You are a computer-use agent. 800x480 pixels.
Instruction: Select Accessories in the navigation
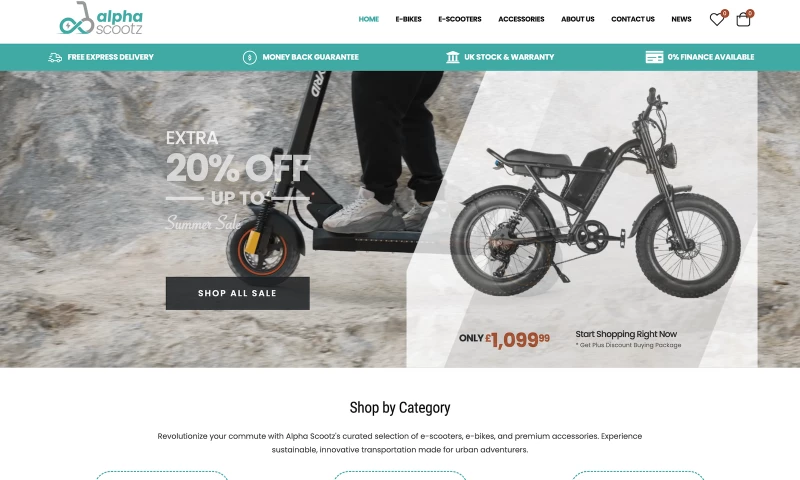(521, 19)
